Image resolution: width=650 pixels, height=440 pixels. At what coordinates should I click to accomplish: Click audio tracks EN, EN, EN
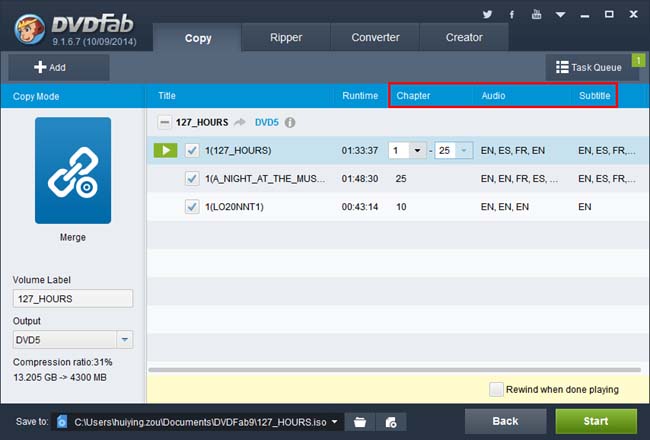point(504,207)
